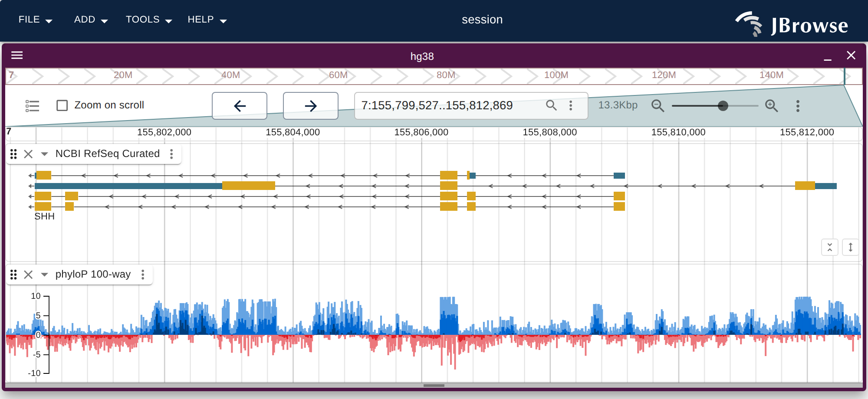Close the NCBI RefSeq Curated track
The width and height of the screenshot is (868, 399).
tap(28, 154)
